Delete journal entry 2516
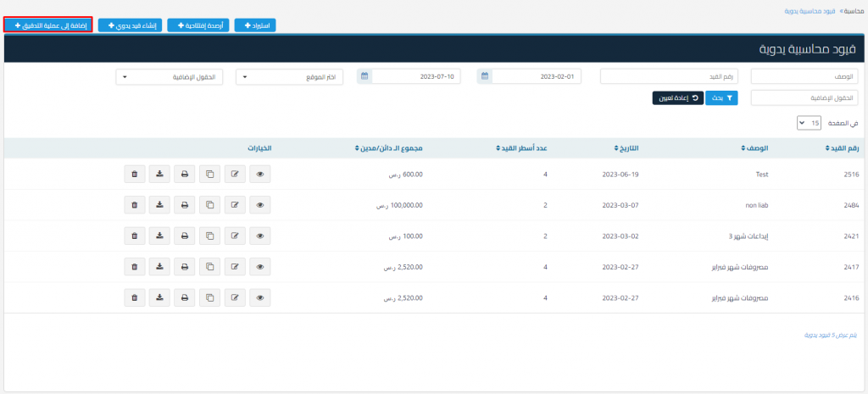 coord(135,175)
